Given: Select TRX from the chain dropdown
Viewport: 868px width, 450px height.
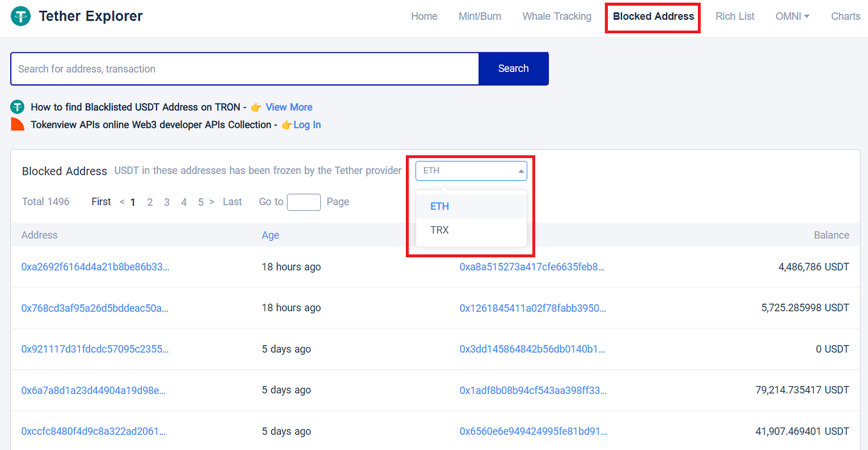Looking at the screenshot, I should click(x=439, y=229).
